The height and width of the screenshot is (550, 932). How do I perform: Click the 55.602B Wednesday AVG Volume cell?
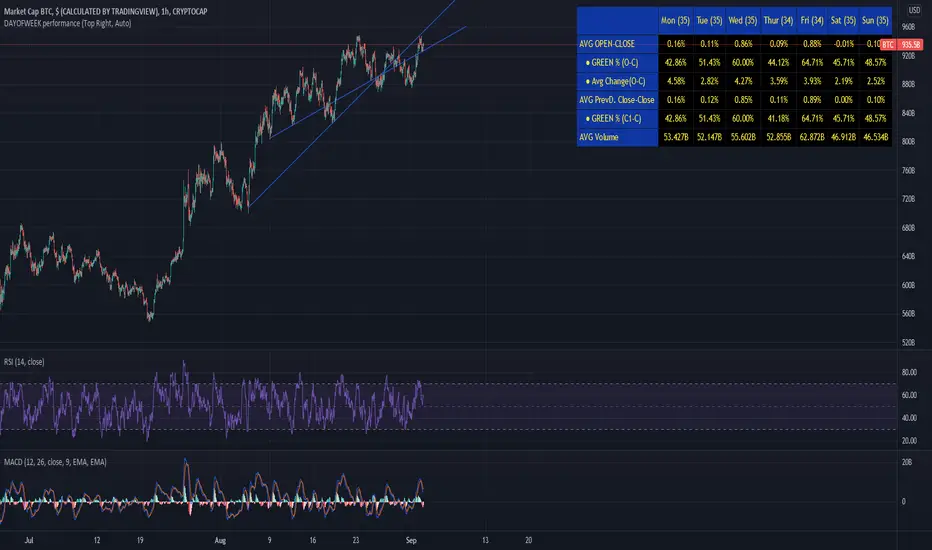click(743, 137)
